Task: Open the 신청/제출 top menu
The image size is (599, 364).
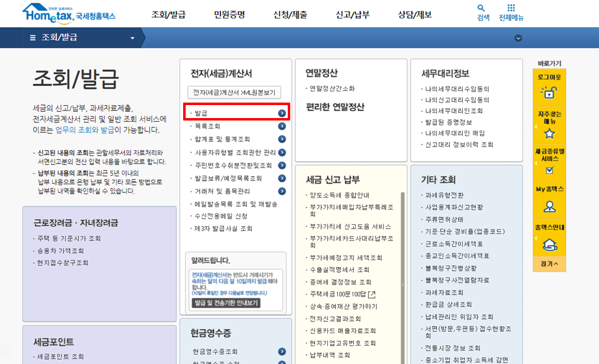Action: pos(290,15)
